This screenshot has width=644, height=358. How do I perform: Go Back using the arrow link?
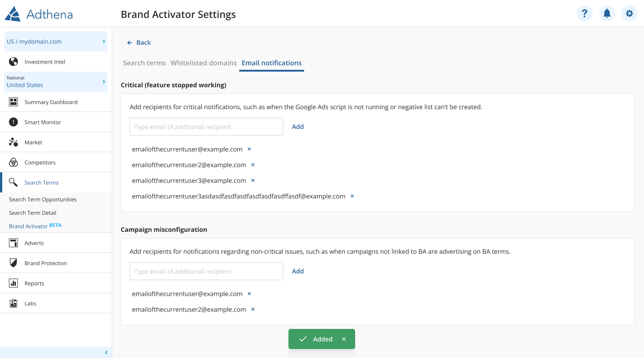click(139, 43)
